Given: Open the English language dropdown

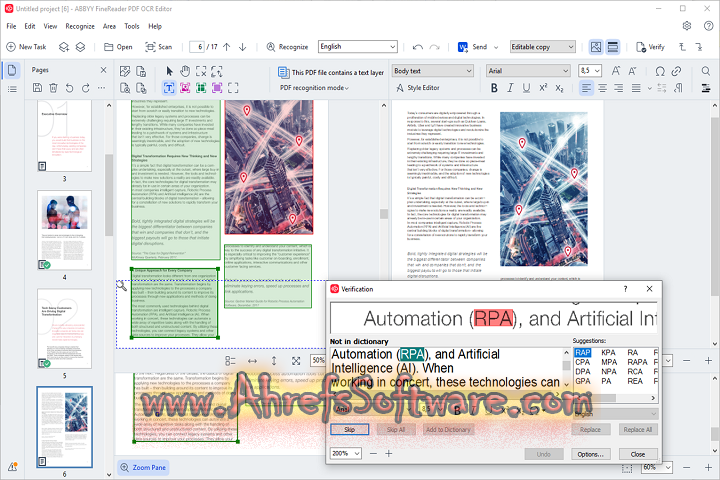Looking at the screenshot, I should click(360, 47).
